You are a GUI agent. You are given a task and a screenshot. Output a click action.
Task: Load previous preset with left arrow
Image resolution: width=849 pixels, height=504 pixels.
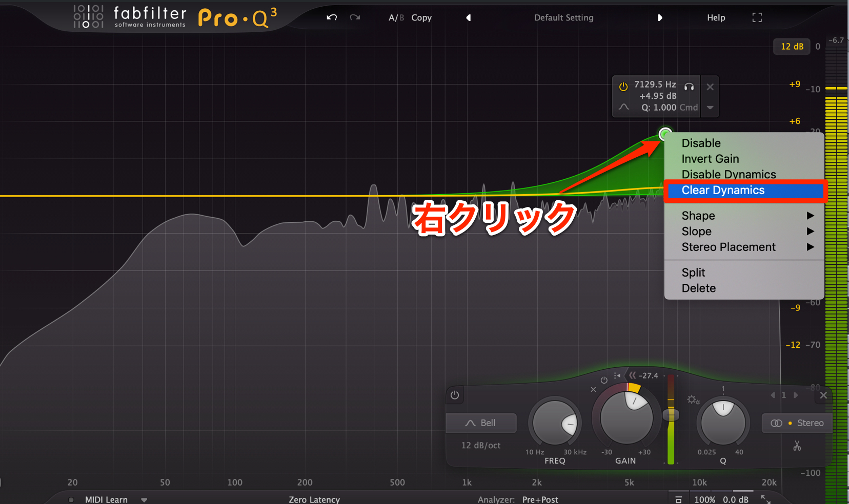[468, 17]
